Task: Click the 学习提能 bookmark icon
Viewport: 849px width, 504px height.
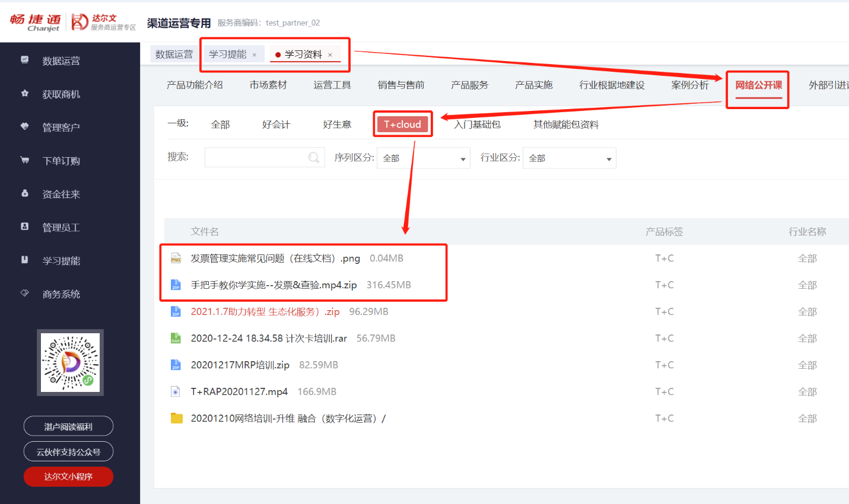Action: (x=25, y=260)
